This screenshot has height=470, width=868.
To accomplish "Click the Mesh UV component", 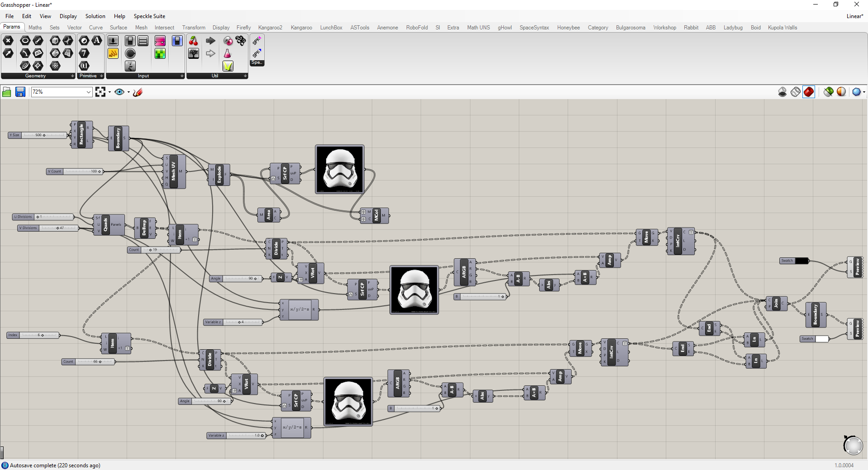I will tap(174, 171).
